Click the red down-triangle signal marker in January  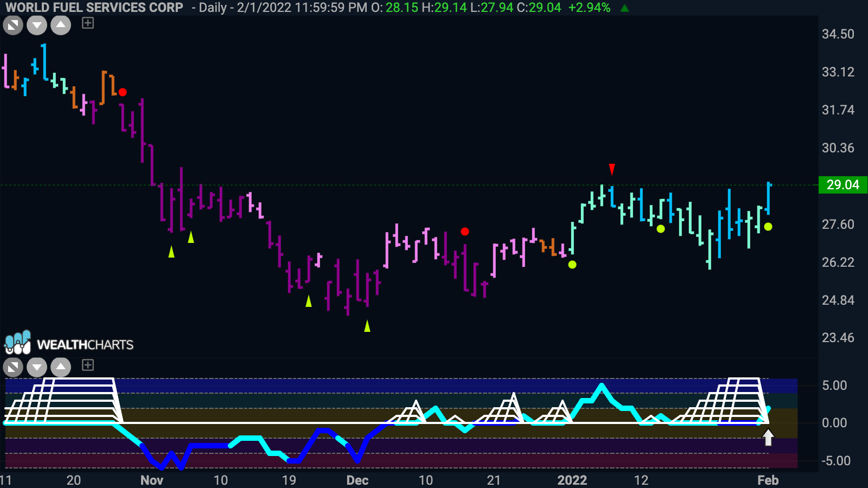(x=612, y=169)
